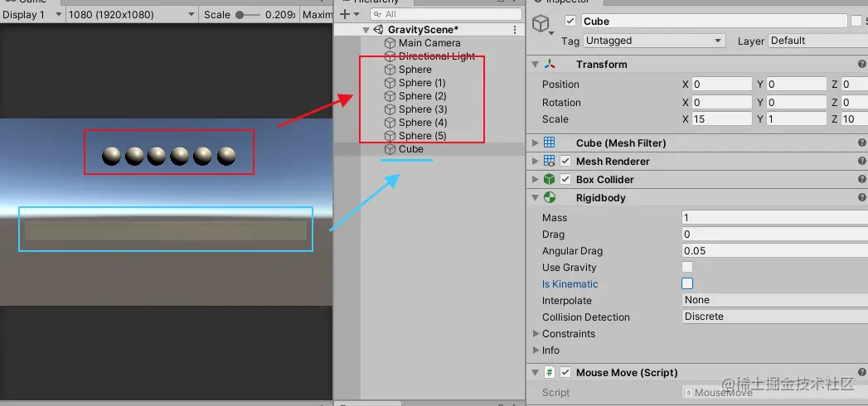Open the Collision Detection Discrete dropdown
This screenshot has height=406, width=868.
[x=775, y=317]
